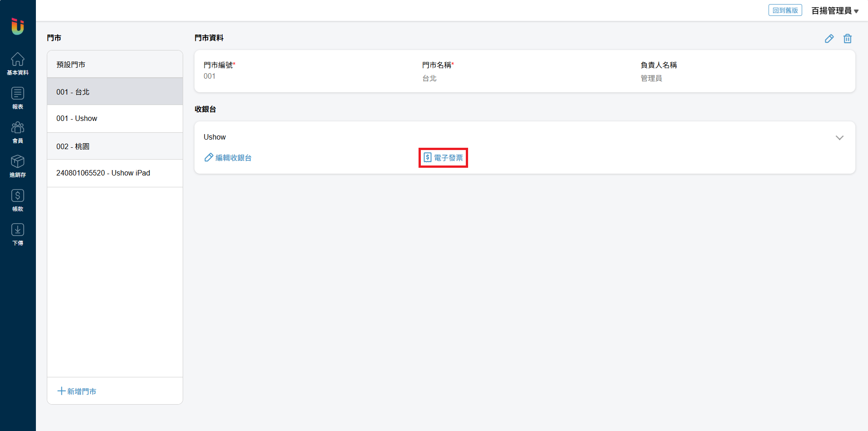The width and height of the screenshot is (868, 431).
Task: Click 新增門市 to add a store
Action: 77,391
